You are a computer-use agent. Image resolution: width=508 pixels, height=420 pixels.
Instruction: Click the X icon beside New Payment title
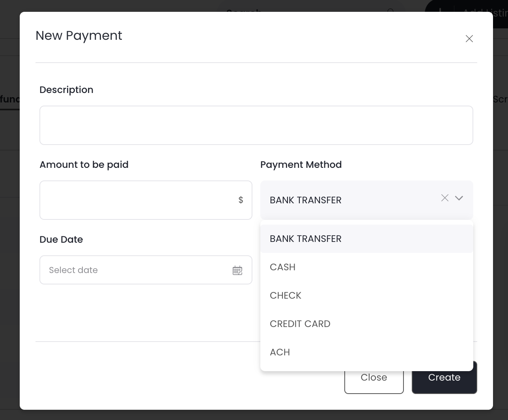(x=469, y=39)
